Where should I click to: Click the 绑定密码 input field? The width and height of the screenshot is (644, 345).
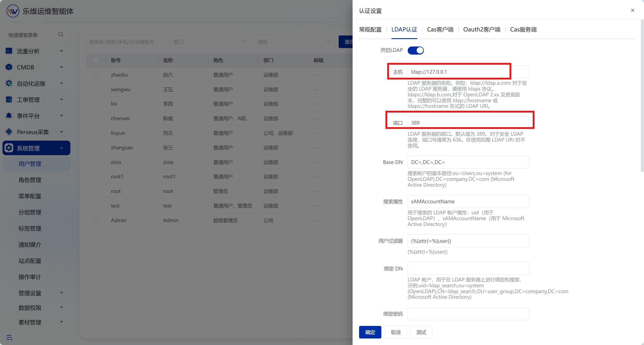[x=468, y=314]
